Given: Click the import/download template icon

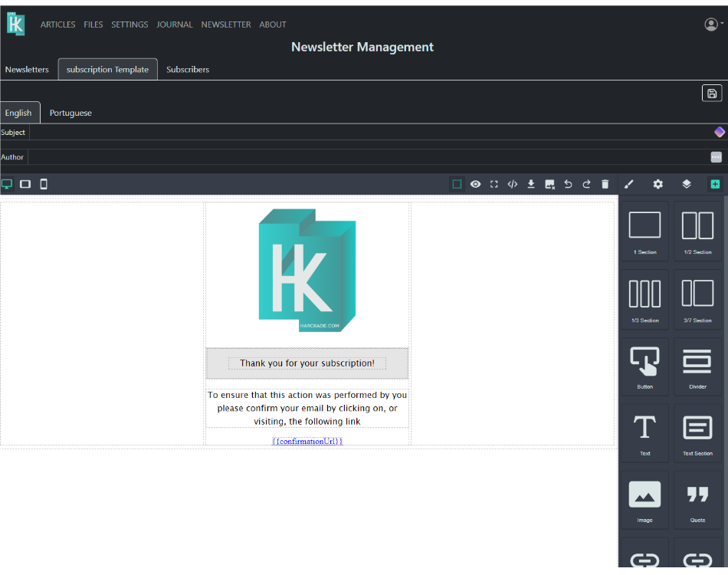Looking at the screenshot, I should pos(531,184).
